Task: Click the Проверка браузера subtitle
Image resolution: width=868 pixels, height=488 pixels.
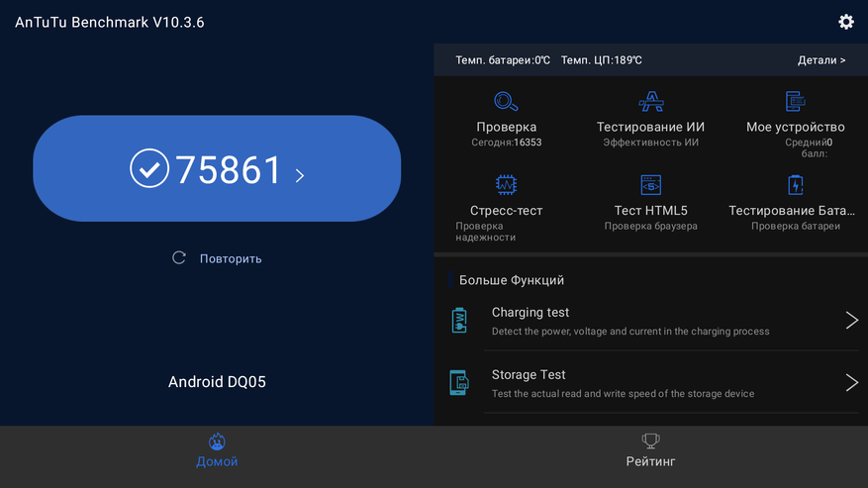Action: (x=651, y=226)
